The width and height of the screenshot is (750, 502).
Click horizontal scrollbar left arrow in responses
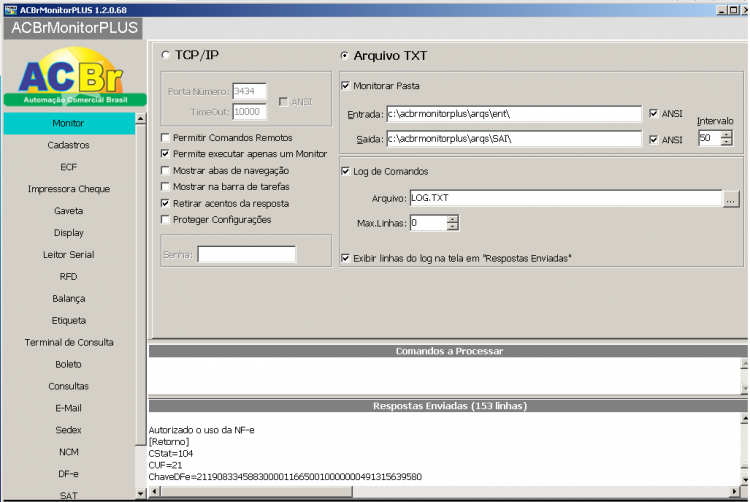pyautogui.click(x=154, y=491)
